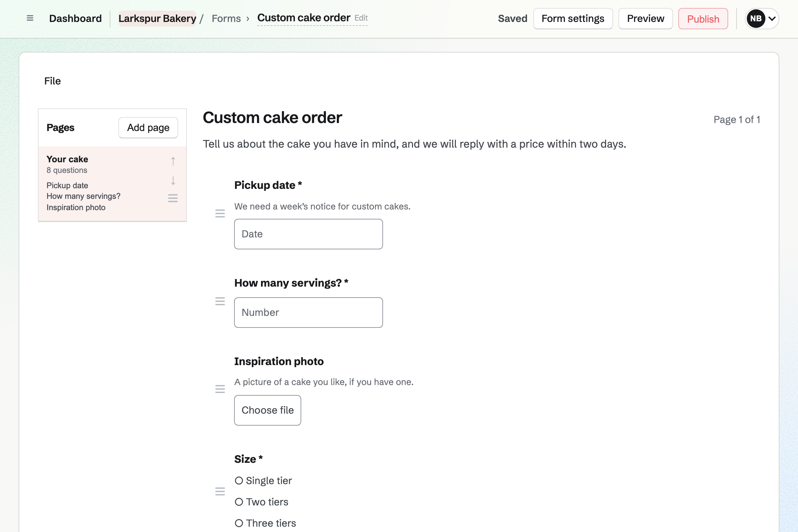Move the Your cake page down
Image resolution: width=798 pixels, height=532 pixels.
click(173, 181)
